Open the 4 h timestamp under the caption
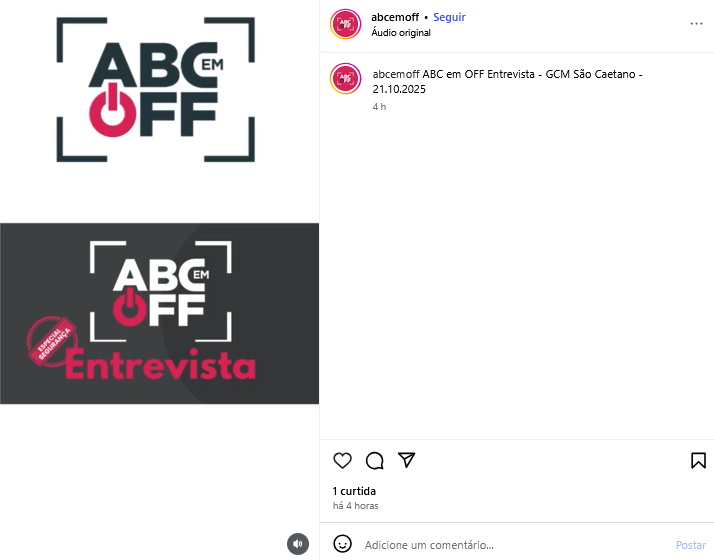The height and width of the screenshot is (560, 714). (x=379, y=107)
